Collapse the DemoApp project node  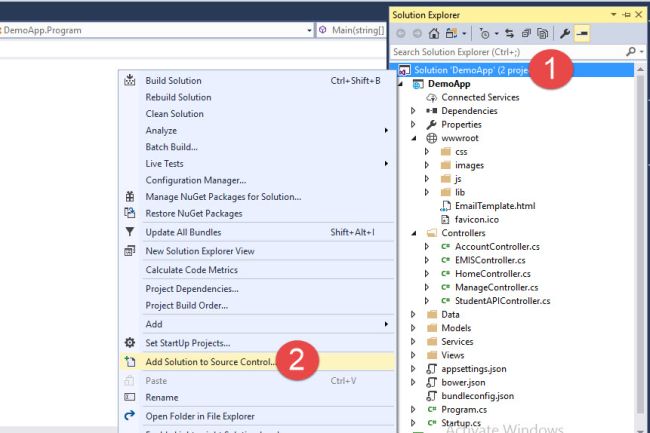click(x=400, y=84)
